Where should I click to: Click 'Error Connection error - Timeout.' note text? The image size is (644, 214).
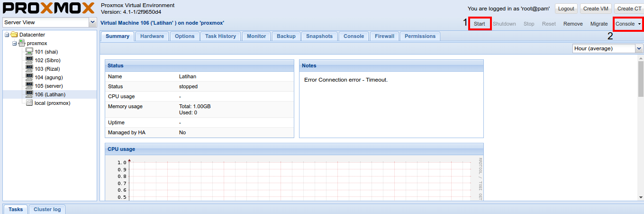pos(346,80)
